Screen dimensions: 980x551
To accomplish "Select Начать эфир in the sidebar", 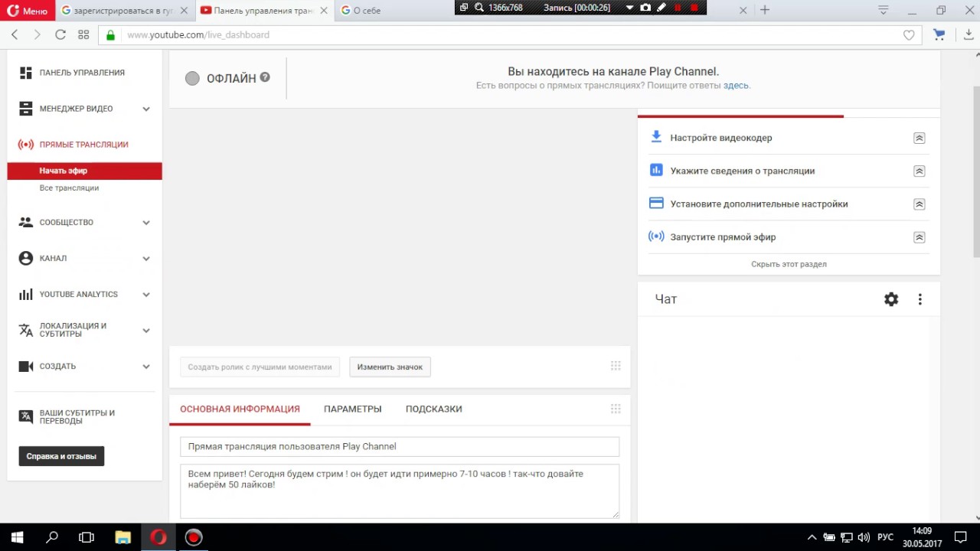I will 84,171.
